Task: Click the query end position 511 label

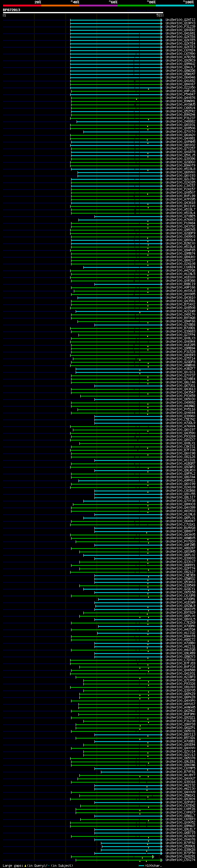Action: click(x=159, y=15)
